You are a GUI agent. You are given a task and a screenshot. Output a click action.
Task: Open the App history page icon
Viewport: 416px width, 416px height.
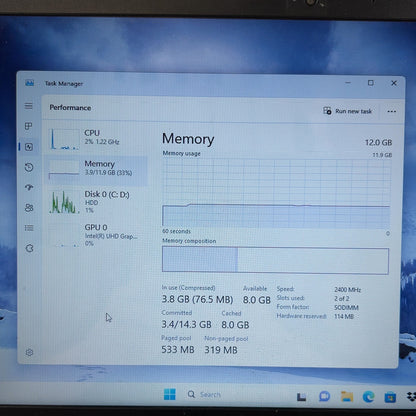point(29,167)
